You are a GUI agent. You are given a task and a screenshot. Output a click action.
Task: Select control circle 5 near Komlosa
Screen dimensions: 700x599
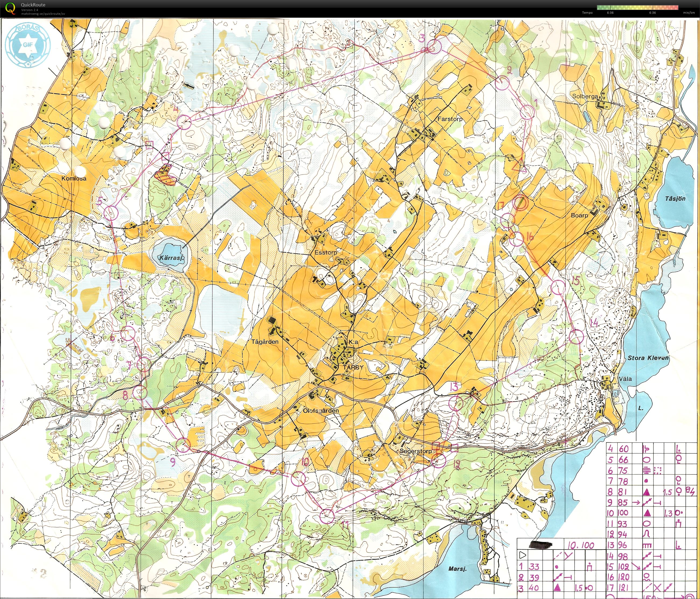click(x=111, y=212)
